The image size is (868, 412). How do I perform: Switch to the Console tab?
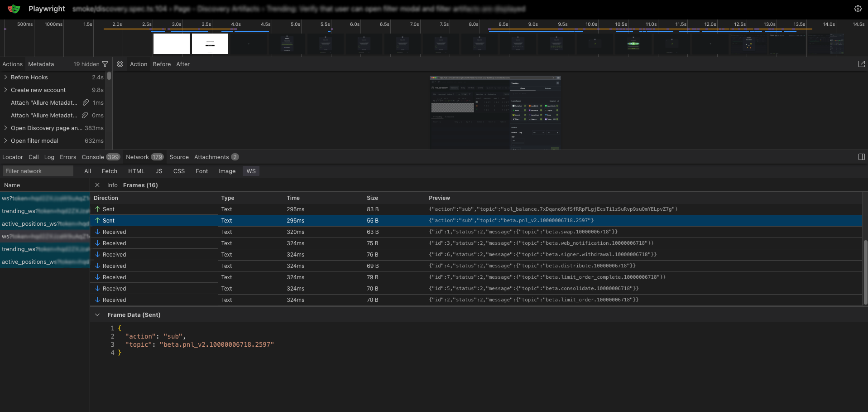click(x=92, y=157)
